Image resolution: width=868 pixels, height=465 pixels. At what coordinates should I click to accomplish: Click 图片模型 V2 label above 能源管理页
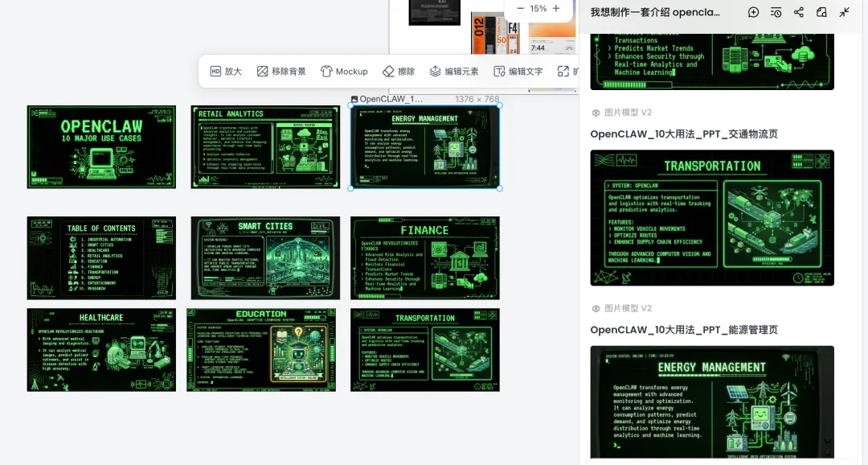point(628,308)
